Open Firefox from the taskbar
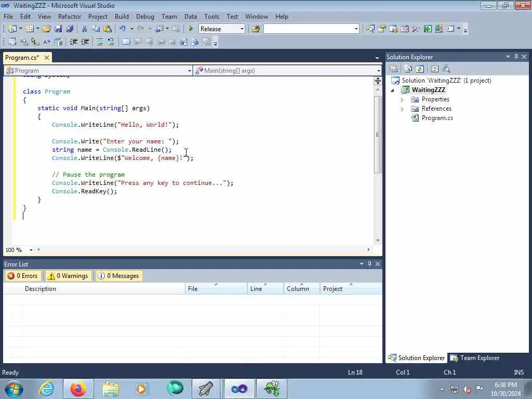This screenshot has height=399, width=532. click(78, 389)
